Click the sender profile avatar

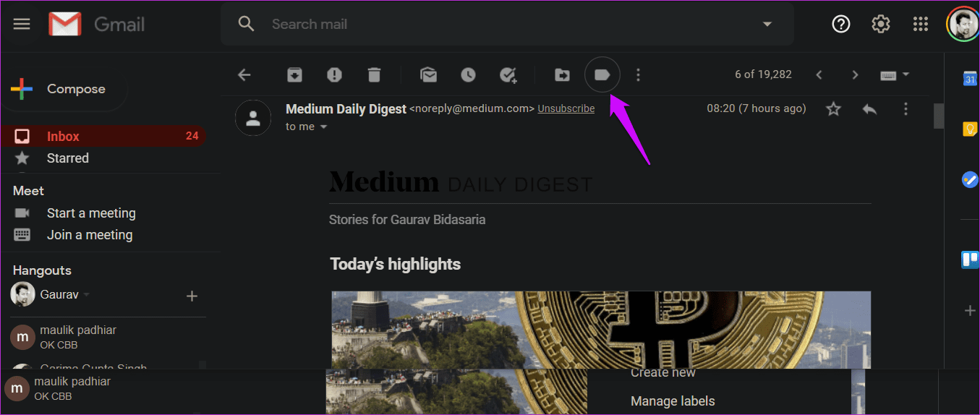[x=253, y=118]
